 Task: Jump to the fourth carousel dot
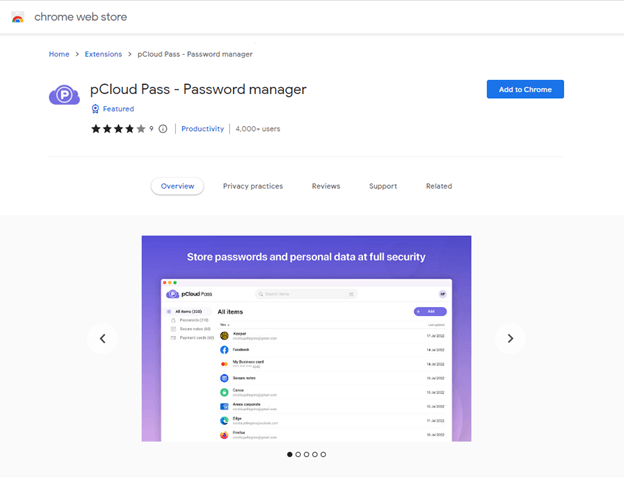click(x=315, y=454)
